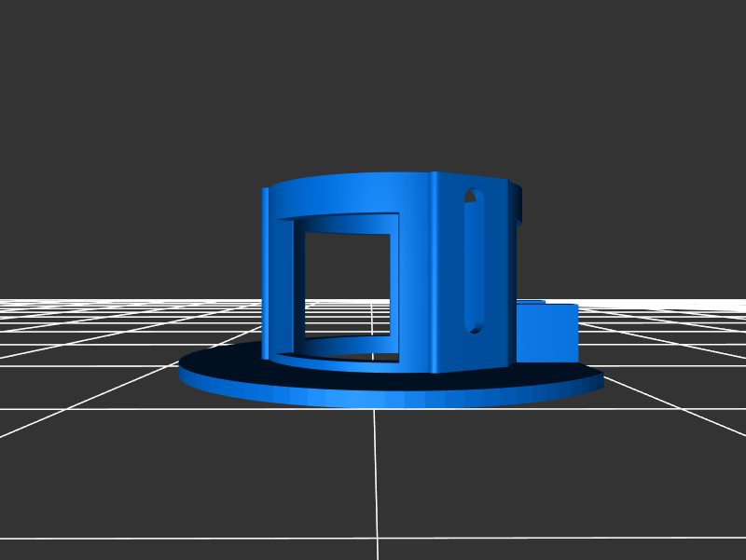Click the rounded top end of the oval slot
This screenshot has height=560, width=746.
point(474,196)
